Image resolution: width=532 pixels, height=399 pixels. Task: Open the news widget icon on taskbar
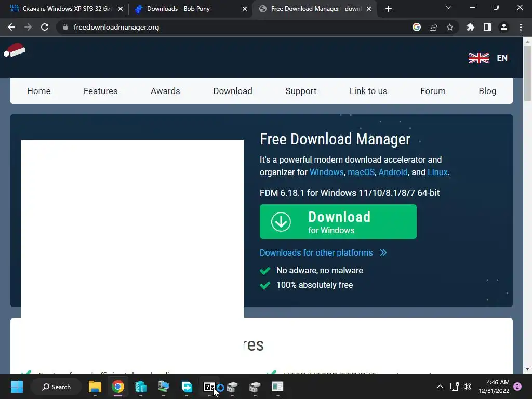pyautogui.click(x=277, y=387)
